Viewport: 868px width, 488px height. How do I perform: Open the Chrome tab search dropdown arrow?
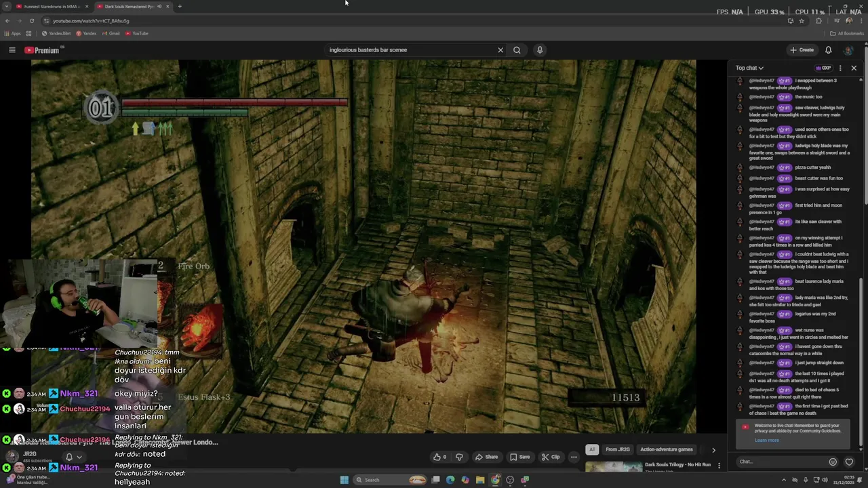click(x=7, y=6)
